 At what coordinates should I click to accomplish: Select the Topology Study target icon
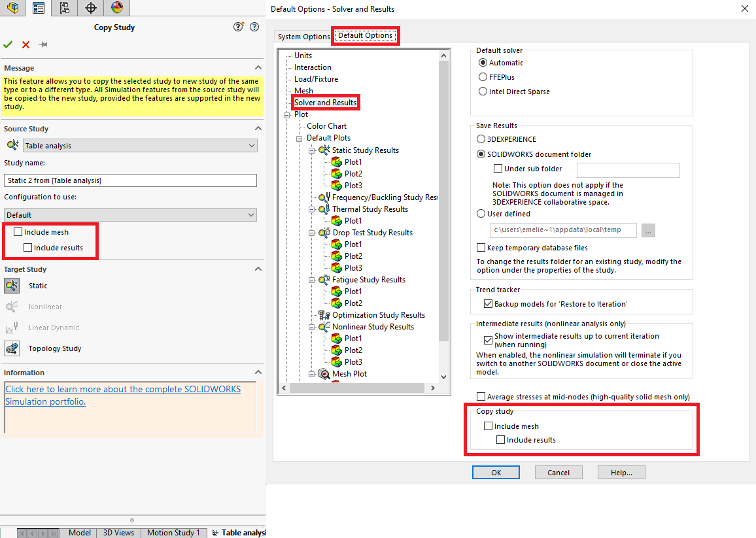12,348
